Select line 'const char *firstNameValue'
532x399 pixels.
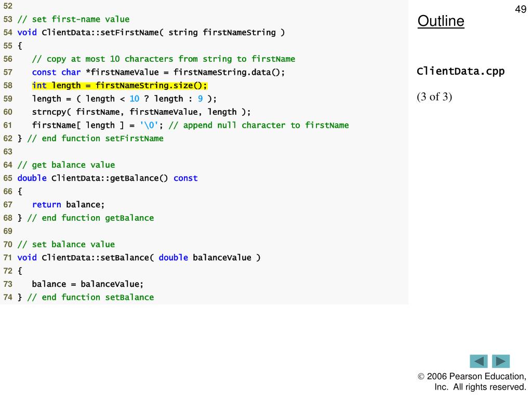[x=158, y=72]
